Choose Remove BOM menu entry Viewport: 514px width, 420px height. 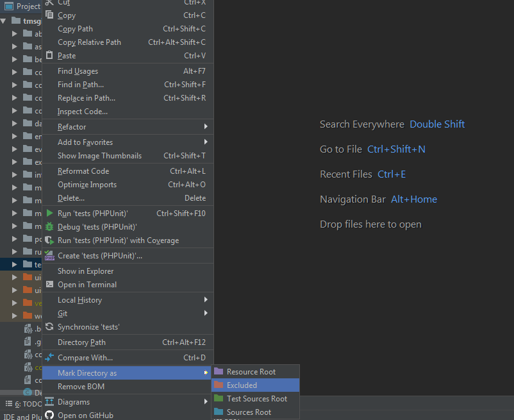(128, 387)
